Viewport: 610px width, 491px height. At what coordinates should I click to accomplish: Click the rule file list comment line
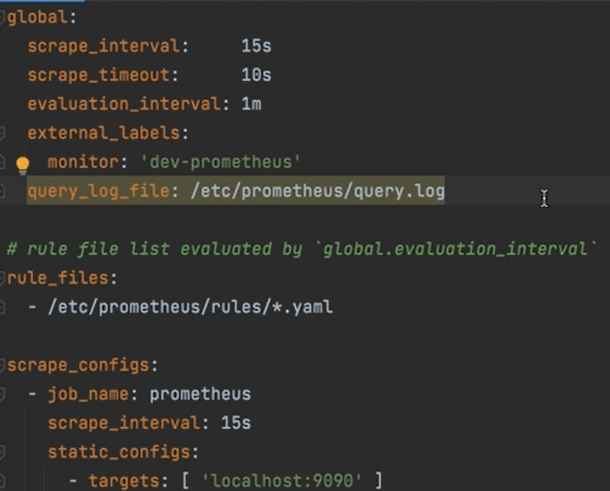coord(301,249)
